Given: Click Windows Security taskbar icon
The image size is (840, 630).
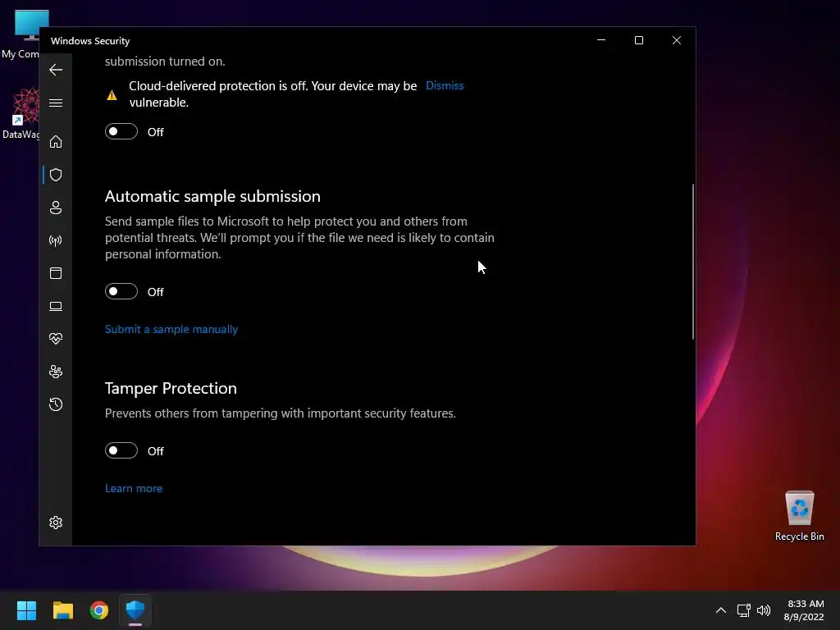Looking at the screenshot, I should tap(135, 610).
